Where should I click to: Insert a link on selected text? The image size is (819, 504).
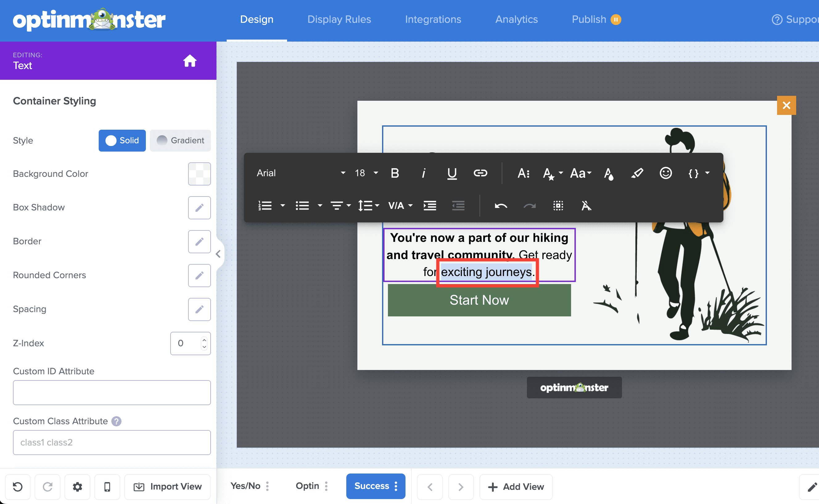coord(480,173)
